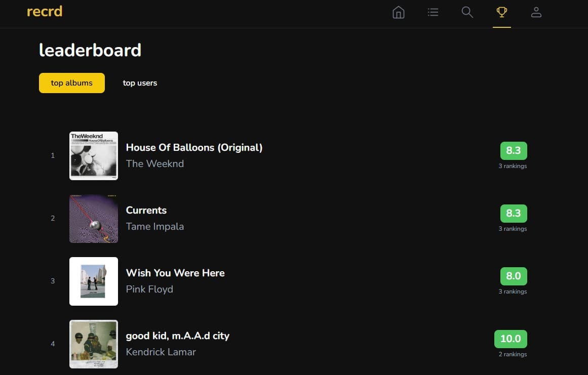Open search with the magnifier icon

[467, 12]
